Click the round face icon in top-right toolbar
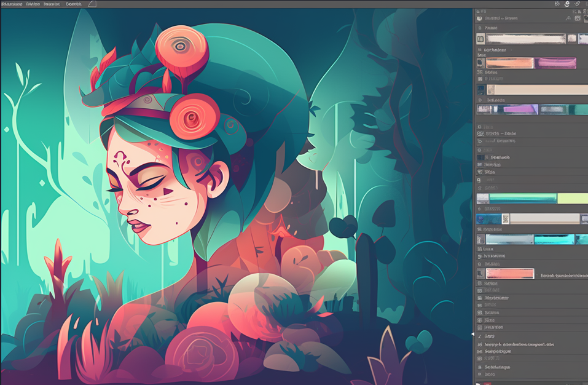The width and height of the screenshot is (588, 385). pyautogui.click(x=567, y=4)
